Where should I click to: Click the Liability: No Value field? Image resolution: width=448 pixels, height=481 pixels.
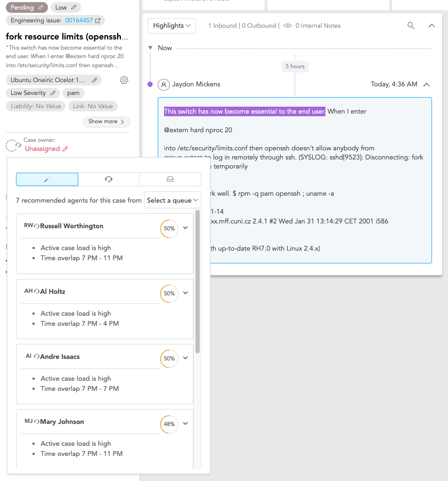[36, 106]
